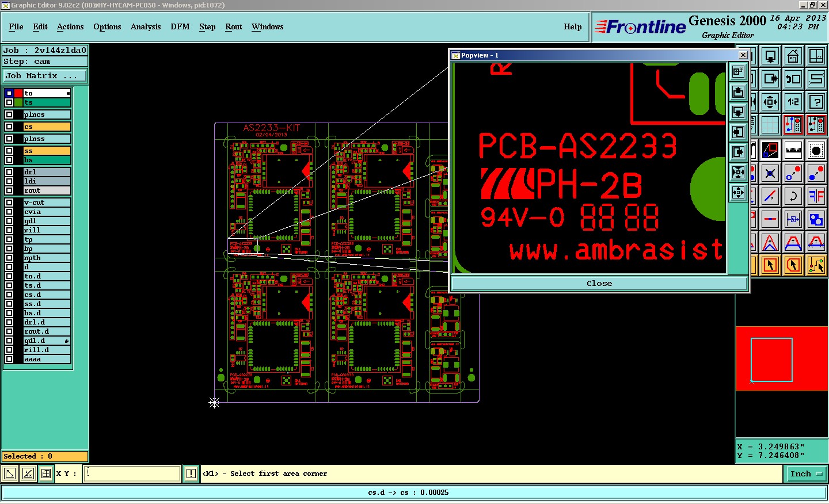Screen dimensions: 829x504
Task: Toggle the 'rout' layer checkbox
Action: click(x=9, y=190)
